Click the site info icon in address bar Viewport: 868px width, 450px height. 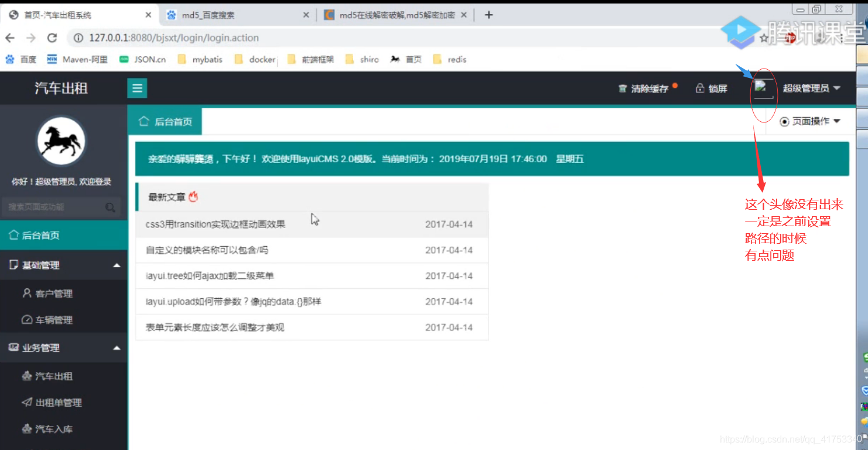pyautogui.click(x=77, y=38)
